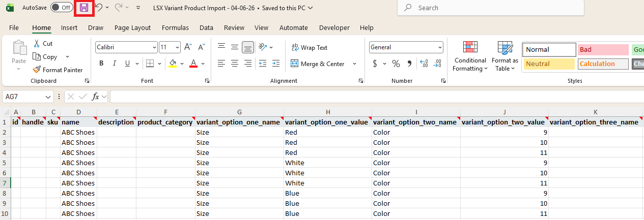The height and width of the screenshot is (220, 644).
Task: Undo the last action
Action: [99, 8]
